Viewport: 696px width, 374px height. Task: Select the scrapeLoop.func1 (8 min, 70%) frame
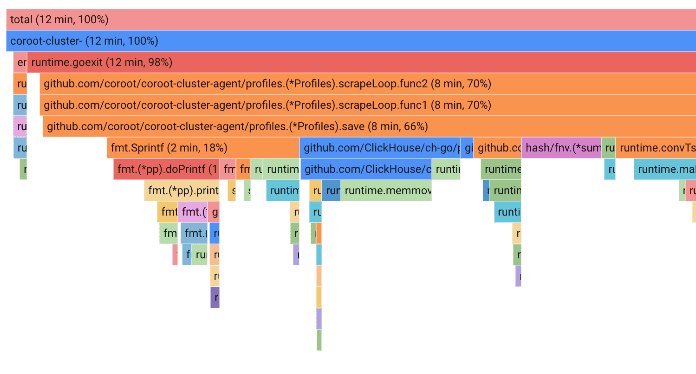pyautogui.click(x=368, y=105)
